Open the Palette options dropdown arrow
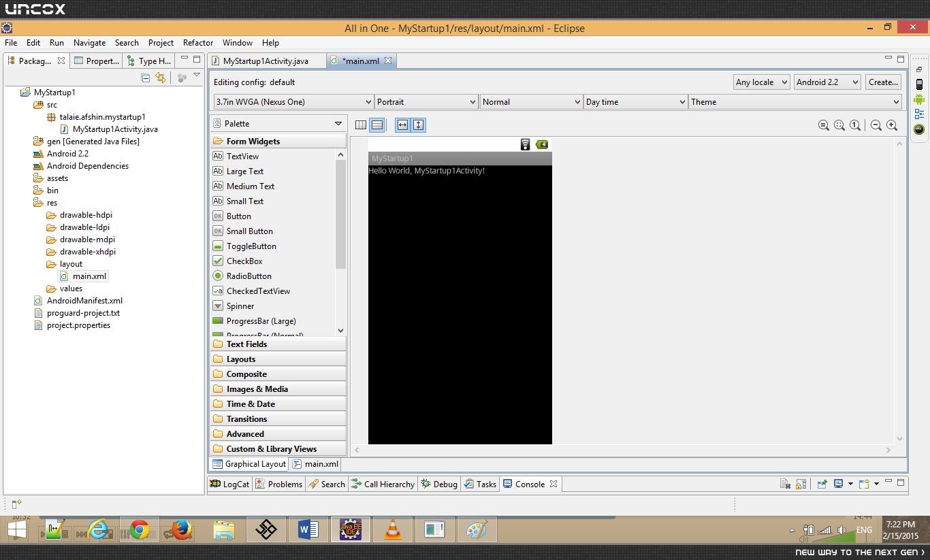The image size is (930, 560). point(338,124)
